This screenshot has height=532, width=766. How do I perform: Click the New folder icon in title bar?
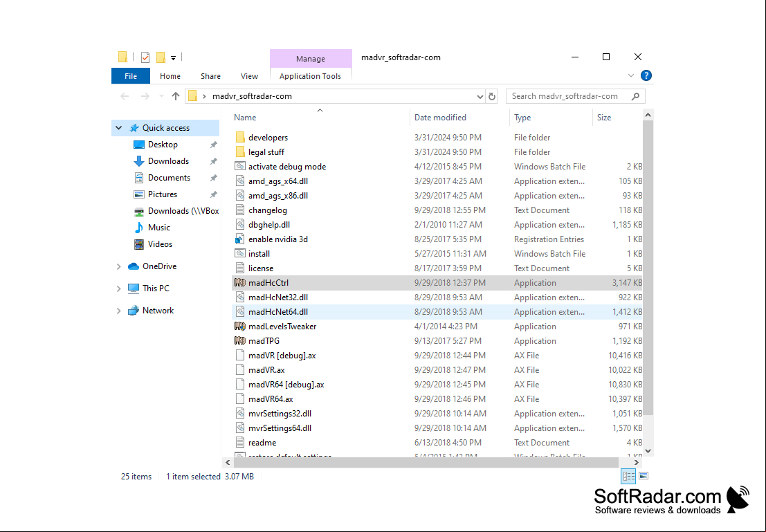161,57
